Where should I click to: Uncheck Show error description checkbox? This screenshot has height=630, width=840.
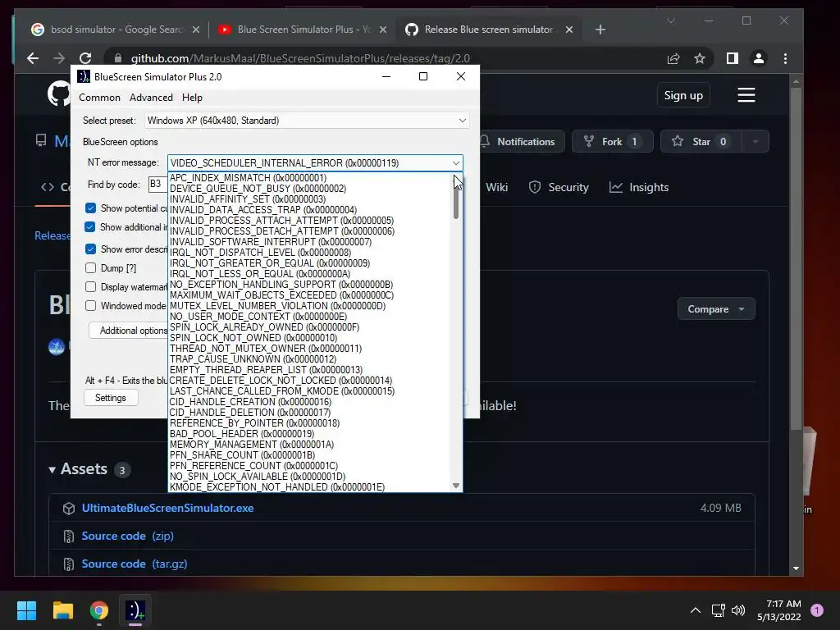click(x=90, y=249)
